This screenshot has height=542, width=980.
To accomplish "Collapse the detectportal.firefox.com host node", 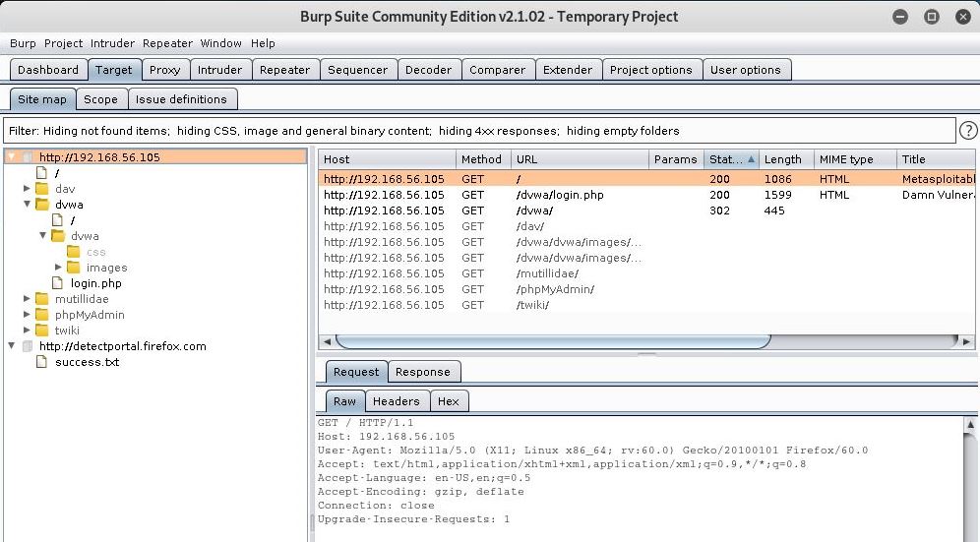I will 11,345.
